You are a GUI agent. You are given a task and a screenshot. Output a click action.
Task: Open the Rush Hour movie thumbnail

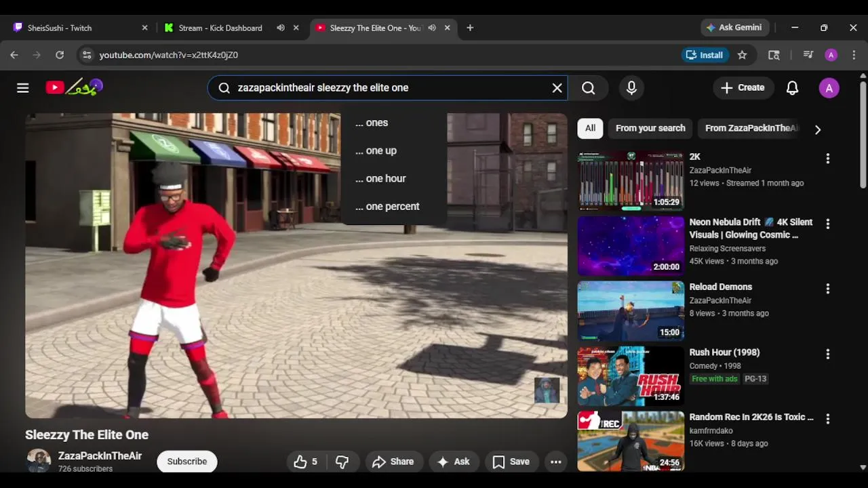(631, 375)
